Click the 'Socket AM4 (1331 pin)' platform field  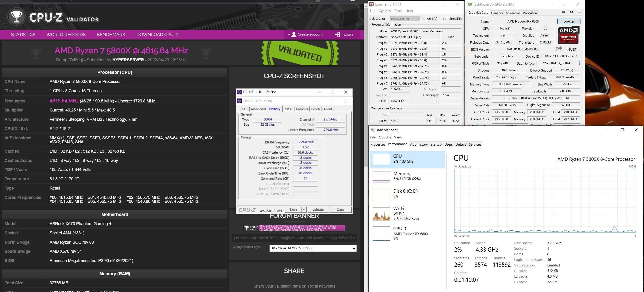pos(415,37)
